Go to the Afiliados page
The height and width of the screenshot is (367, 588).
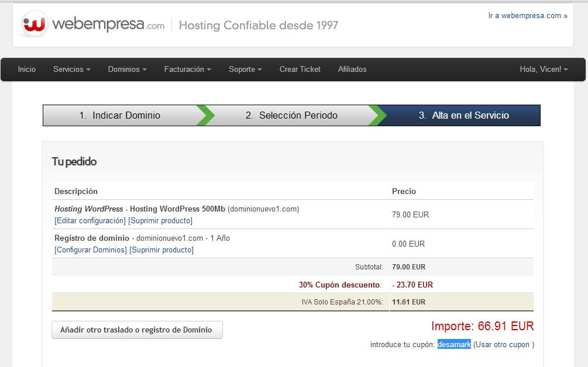click(352, 70)
